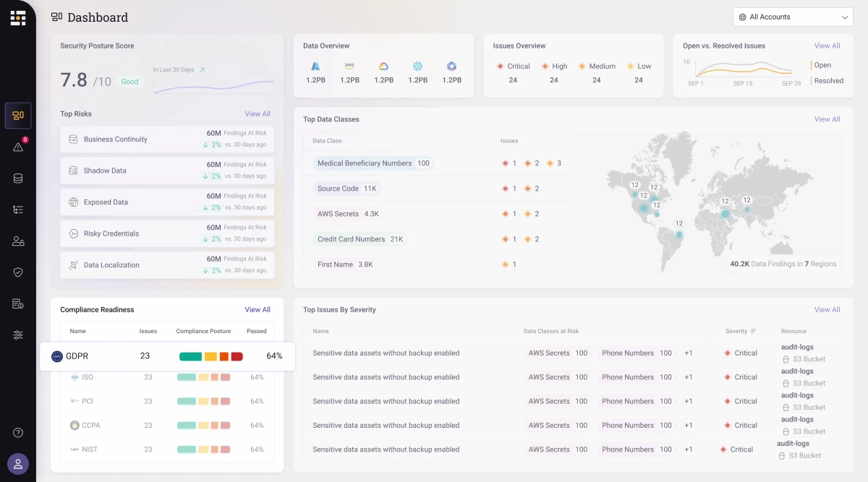Click the help question mark icon
Screen dimensions: 868x482
click(18, 433)
